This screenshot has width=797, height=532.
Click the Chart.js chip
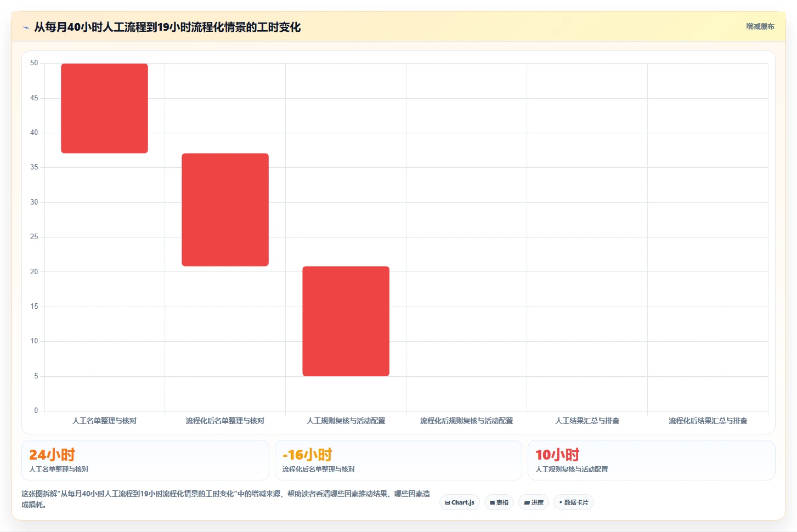pos(460,502)
